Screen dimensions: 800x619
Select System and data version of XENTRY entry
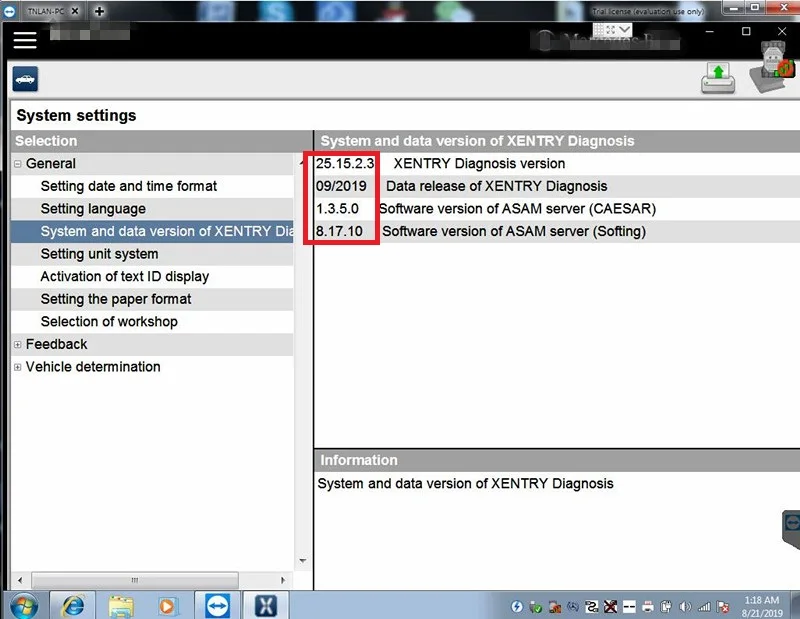[152, 231]
